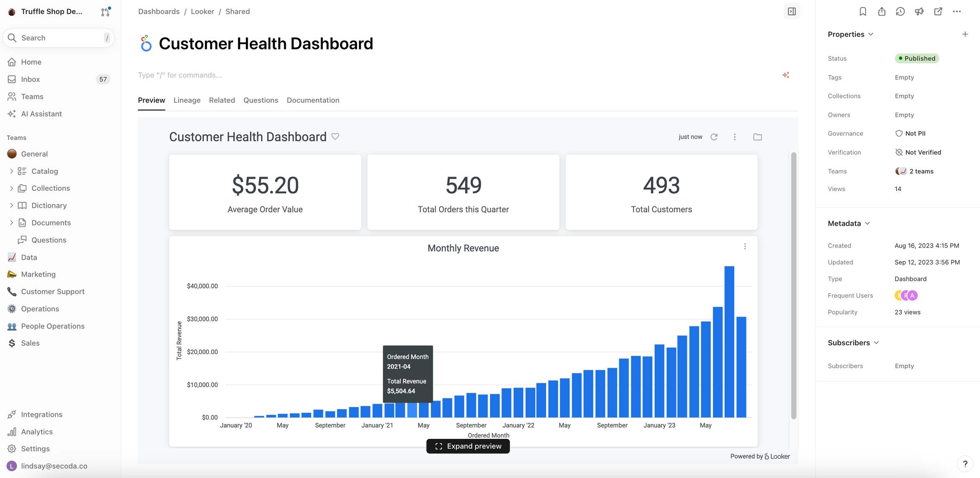Toggle the right side panel
The height and width of the screenshot is (478, 980).
click(792, 11)
